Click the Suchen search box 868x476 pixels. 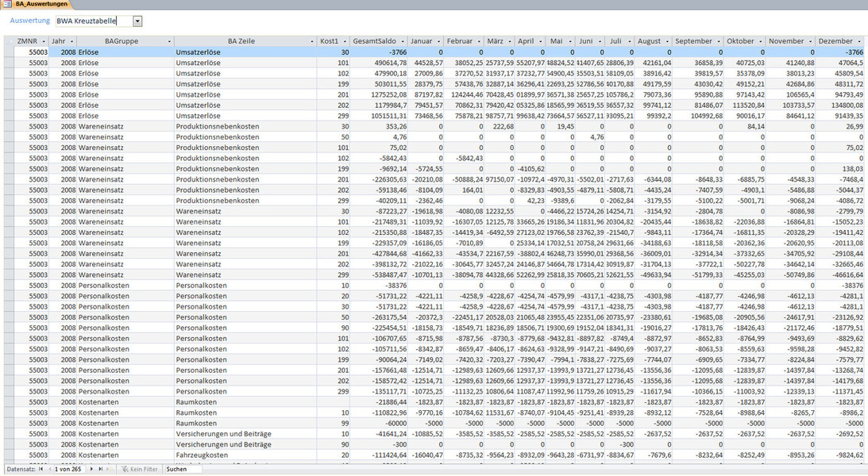pyautogui.click(x=183, y=469)
